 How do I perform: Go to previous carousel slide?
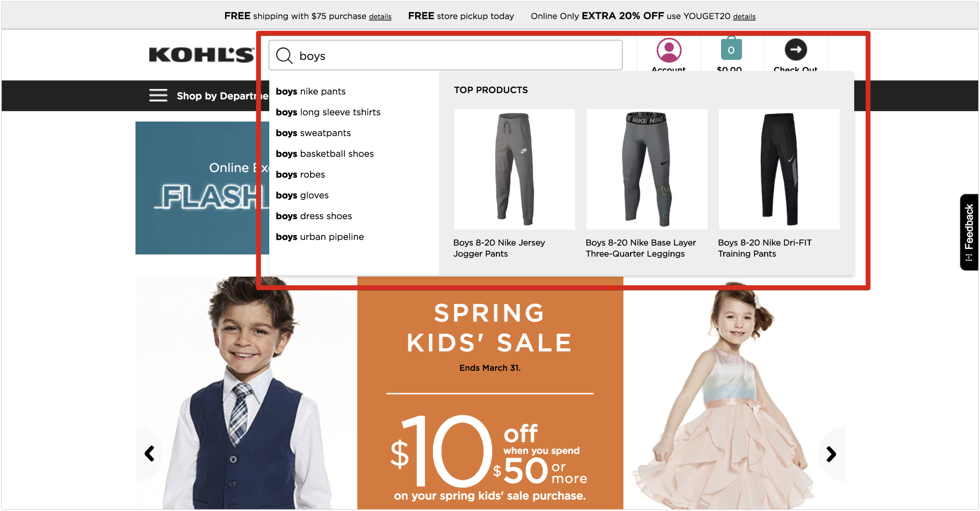click(x=149, y=454)
